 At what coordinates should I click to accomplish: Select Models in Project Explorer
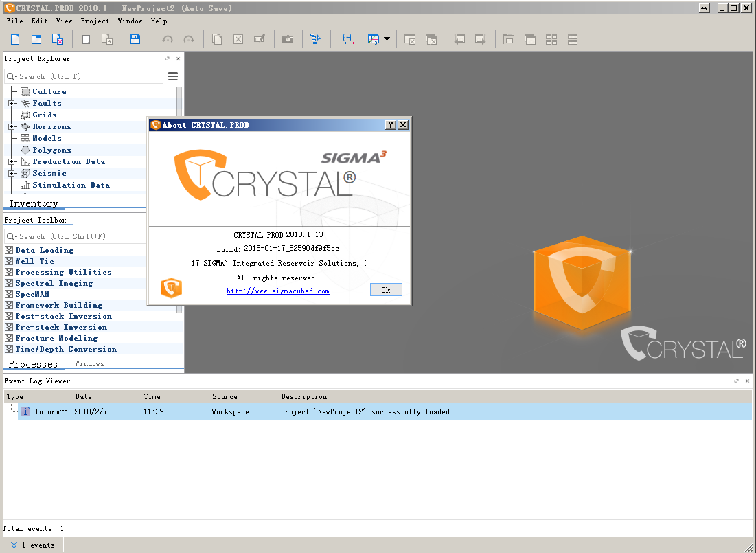tap(47, 138)
